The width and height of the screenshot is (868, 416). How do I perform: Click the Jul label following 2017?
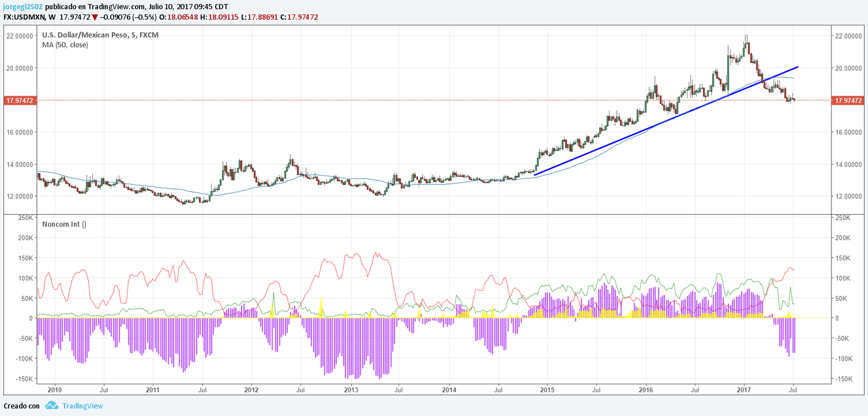(x=793, y=390)
